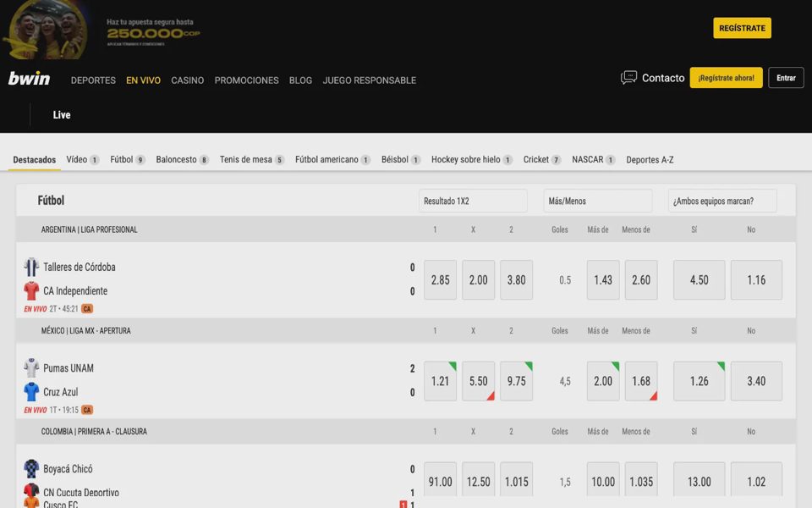Open the Béisbol tab
Image resolution: width=812 pixels, height=508 pixels.
tap(401, 160)
